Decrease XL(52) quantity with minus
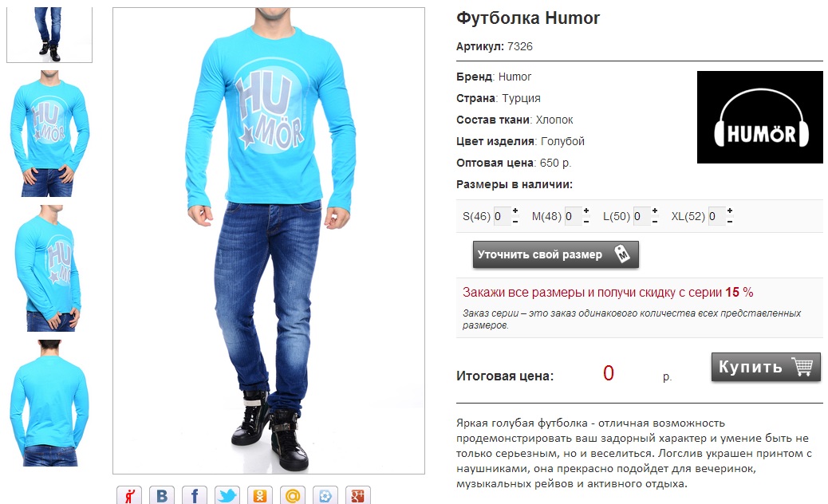The image size is (828, 504). point(730,222)
